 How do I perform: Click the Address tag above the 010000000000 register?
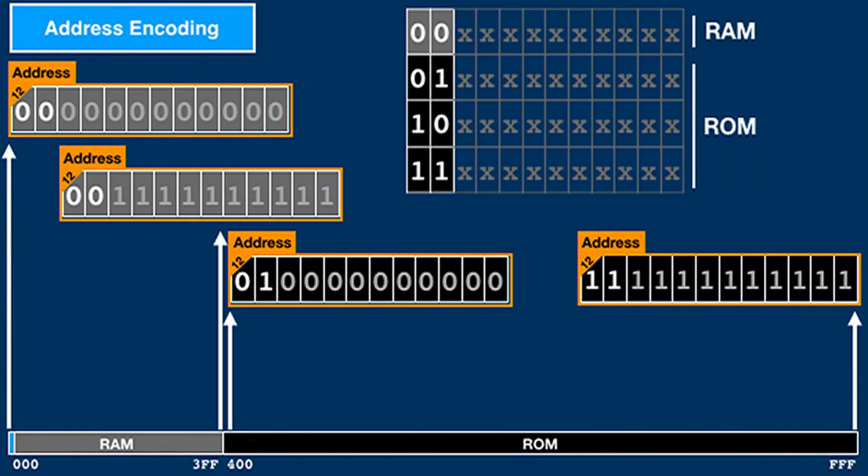tap(262, 242)
